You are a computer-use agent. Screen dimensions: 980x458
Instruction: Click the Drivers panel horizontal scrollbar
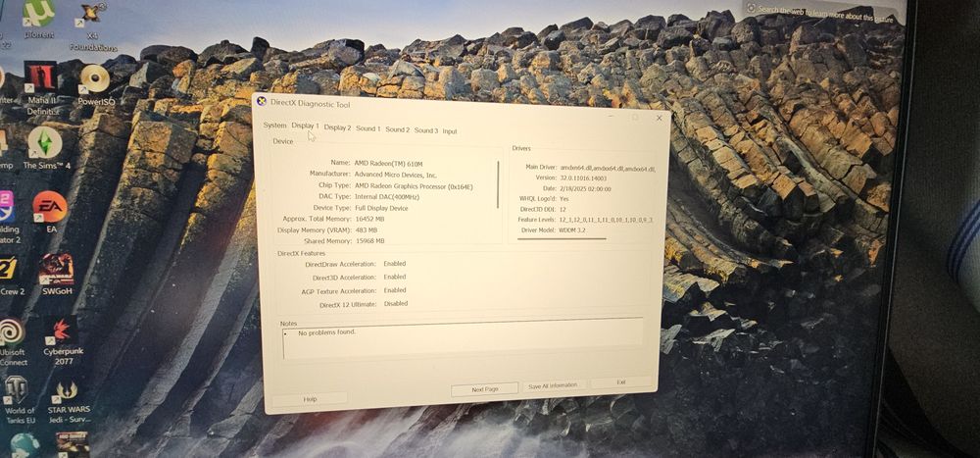(x=562, y=238)
